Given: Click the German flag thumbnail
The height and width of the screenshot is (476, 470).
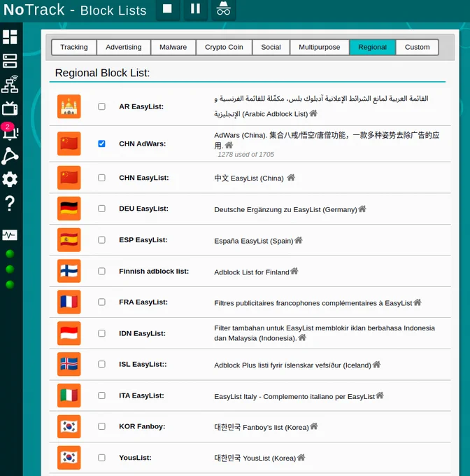Looking at the screenshot, I should point(69,209).
